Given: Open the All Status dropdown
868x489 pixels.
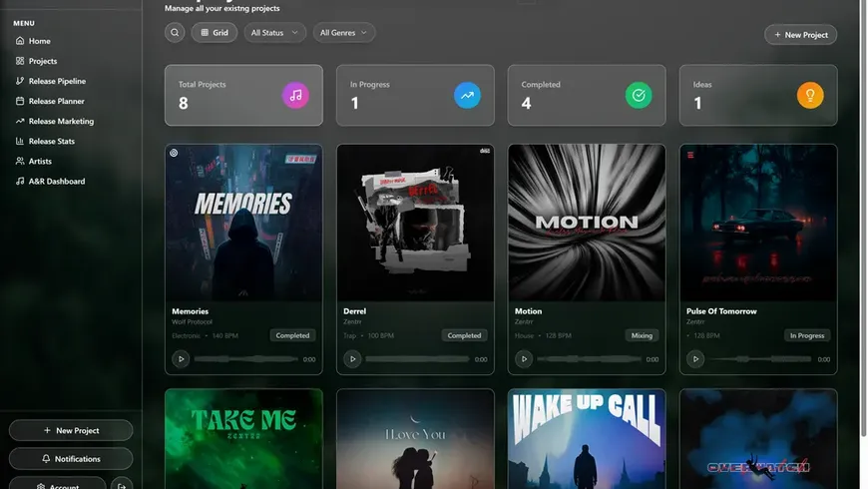Looking at the screenshot, I should [x=275, y=33].
